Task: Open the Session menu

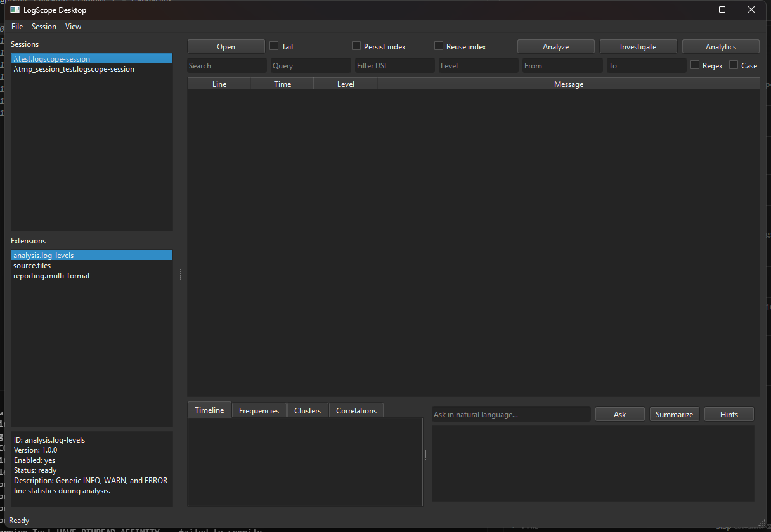Action: pos(44,27)
